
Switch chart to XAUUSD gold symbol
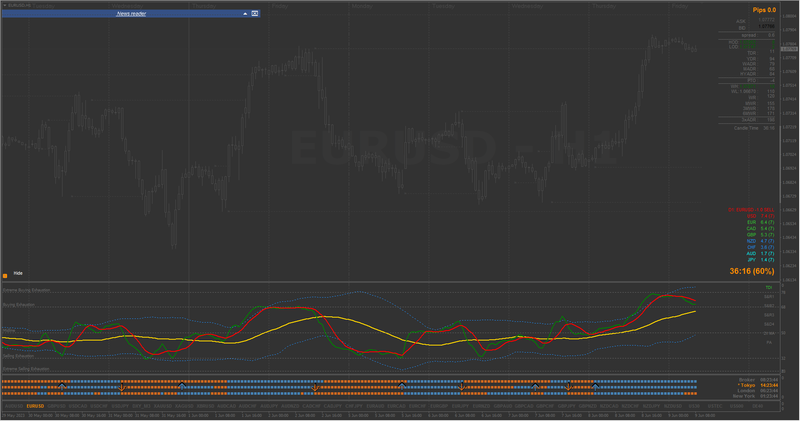[163, 406]
